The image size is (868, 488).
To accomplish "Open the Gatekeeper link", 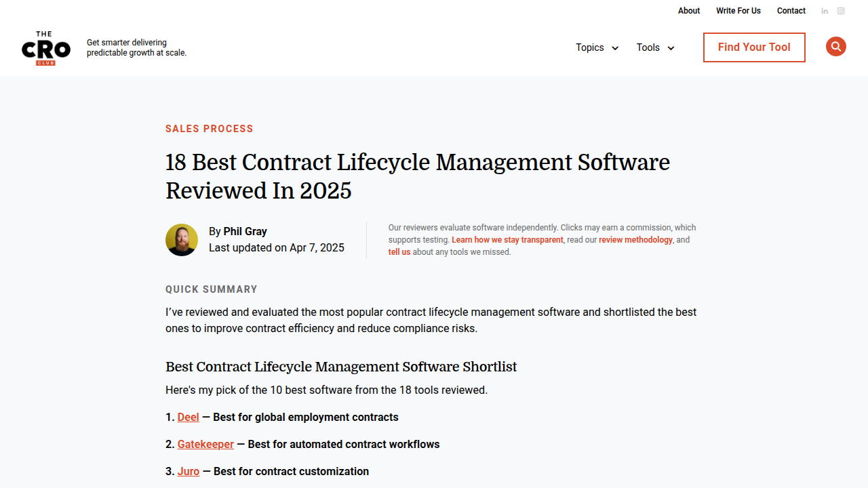I will pos(205,445).
